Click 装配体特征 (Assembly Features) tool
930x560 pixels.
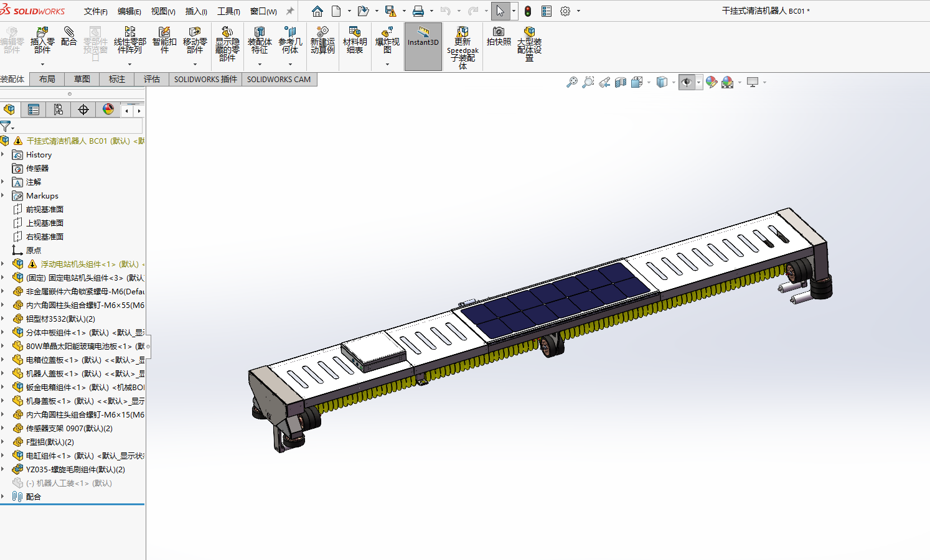tap(260, 40)
